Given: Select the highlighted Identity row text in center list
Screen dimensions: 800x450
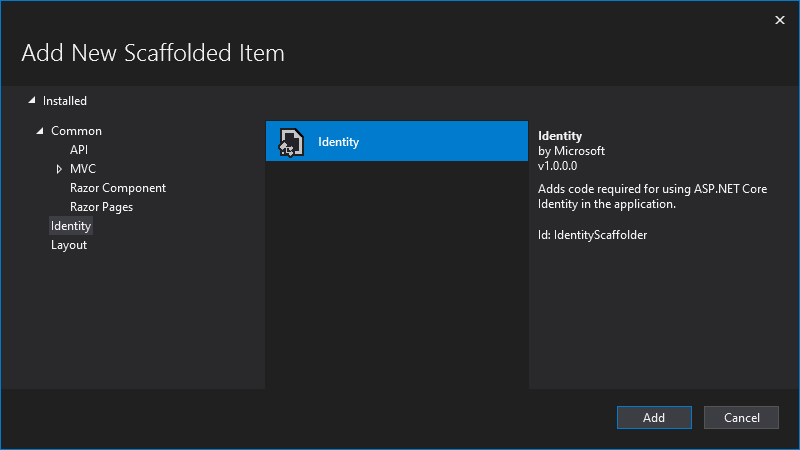Looking at the screenshot, I should (338, 142).
